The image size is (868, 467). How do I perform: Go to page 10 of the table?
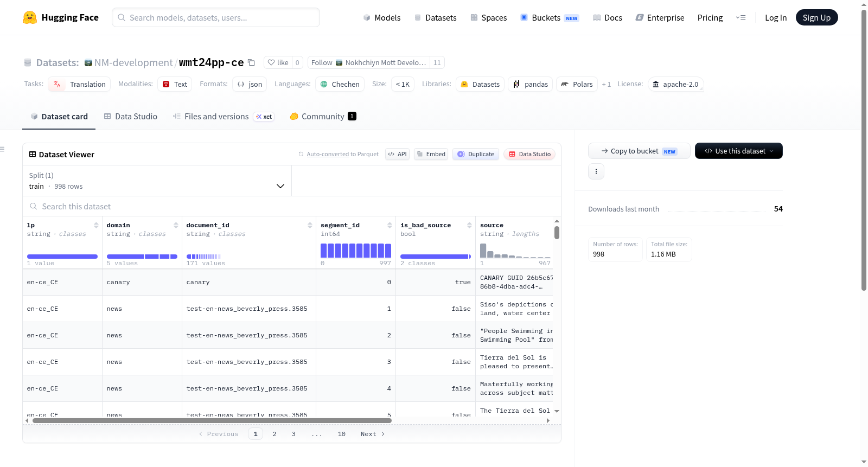click(x=342, y=434)
